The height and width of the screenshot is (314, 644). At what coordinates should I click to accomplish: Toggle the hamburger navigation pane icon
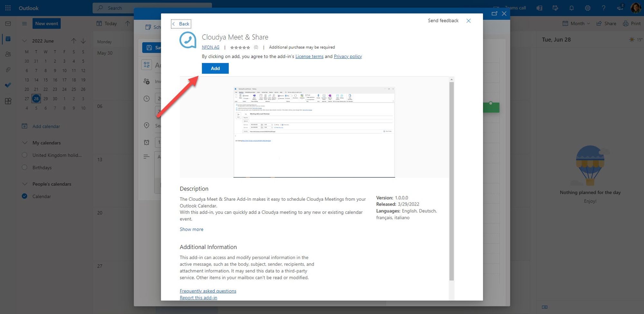[24, 23]
